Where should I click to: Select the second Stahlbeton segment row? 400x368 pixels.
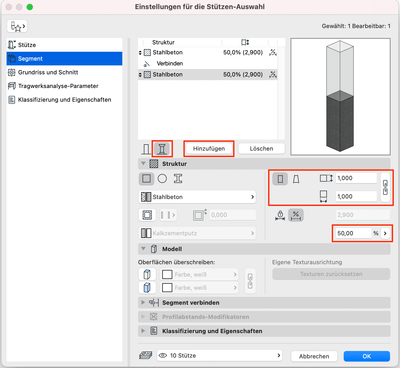[207, 74]
